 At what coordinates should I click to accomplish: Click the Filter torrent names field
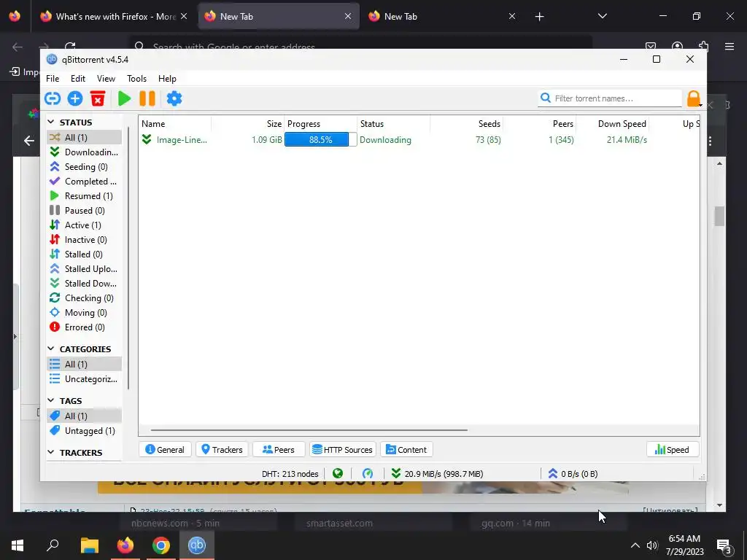coord(610,98)
